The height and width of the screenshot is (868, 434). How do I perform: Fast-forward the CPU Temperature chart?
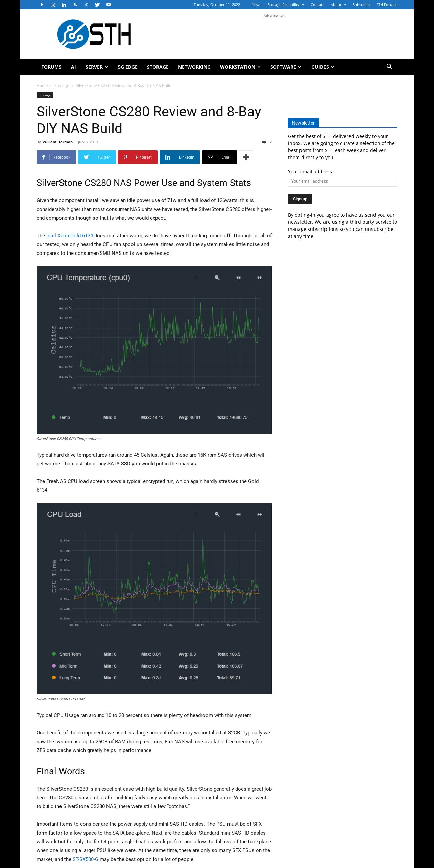pos(260,278)
